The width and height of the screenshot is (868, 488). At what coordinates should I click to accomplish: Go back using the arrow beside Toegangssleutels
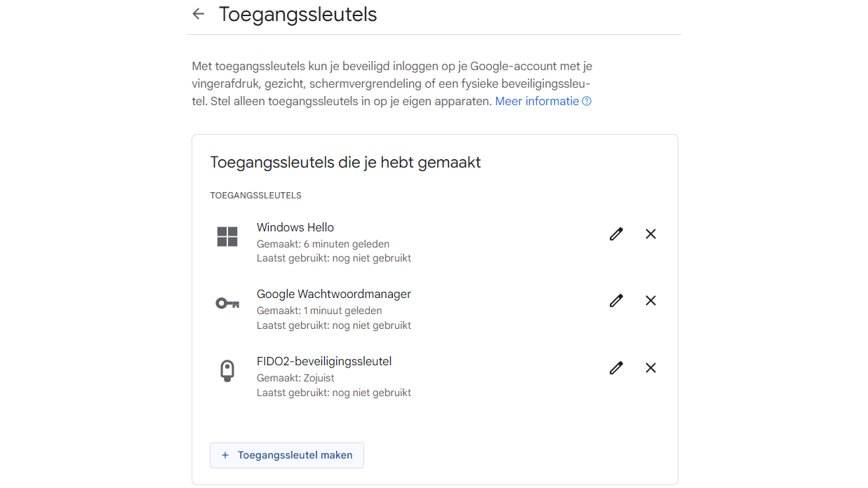tap(199, 14)
